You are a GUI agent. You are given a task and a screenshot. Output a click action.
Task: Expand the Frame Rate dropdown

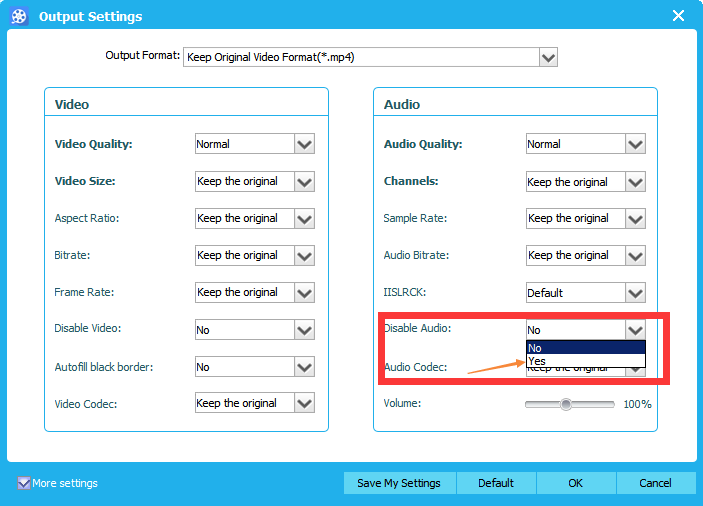[x=305, y=292]
